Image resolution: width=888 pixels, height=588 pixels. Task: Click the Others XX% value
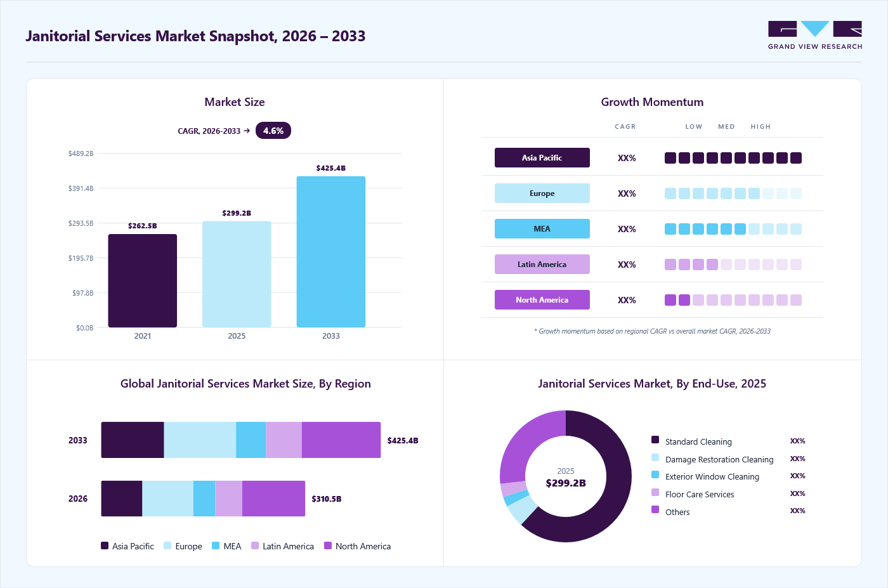797,511
